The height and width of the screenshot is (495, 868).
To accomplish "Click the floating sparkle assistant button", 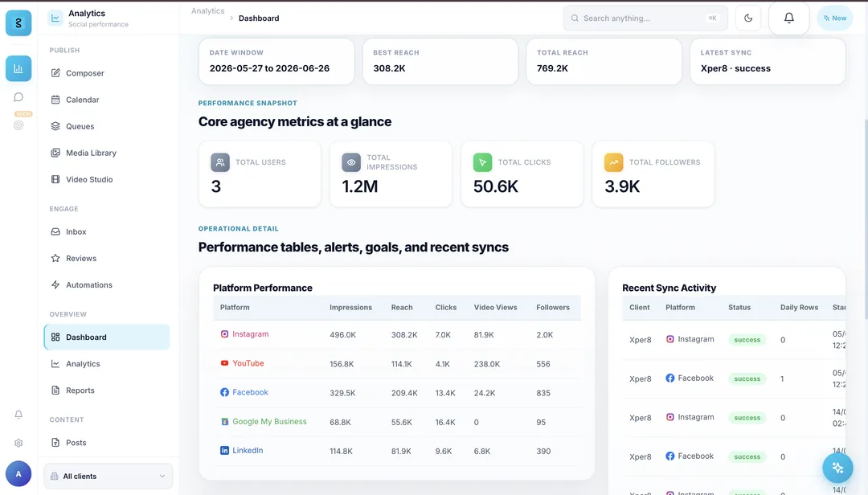I will click(x=837, y=468).
